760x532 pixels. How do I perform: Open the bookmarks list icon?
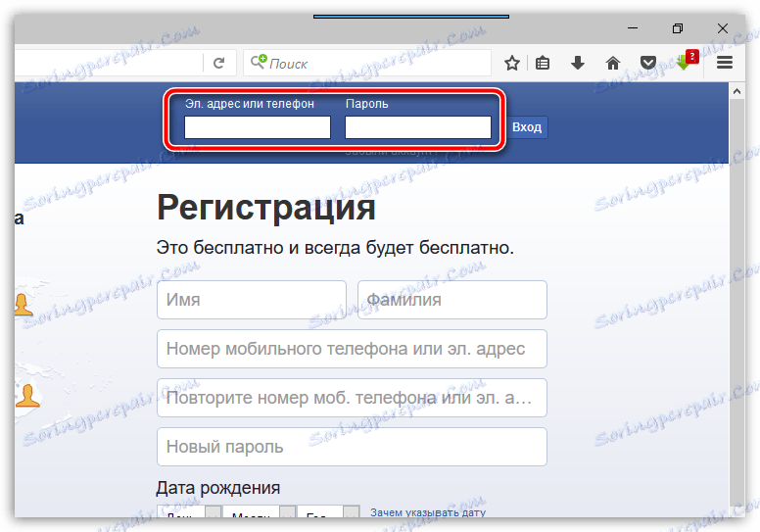click(543, 63)
